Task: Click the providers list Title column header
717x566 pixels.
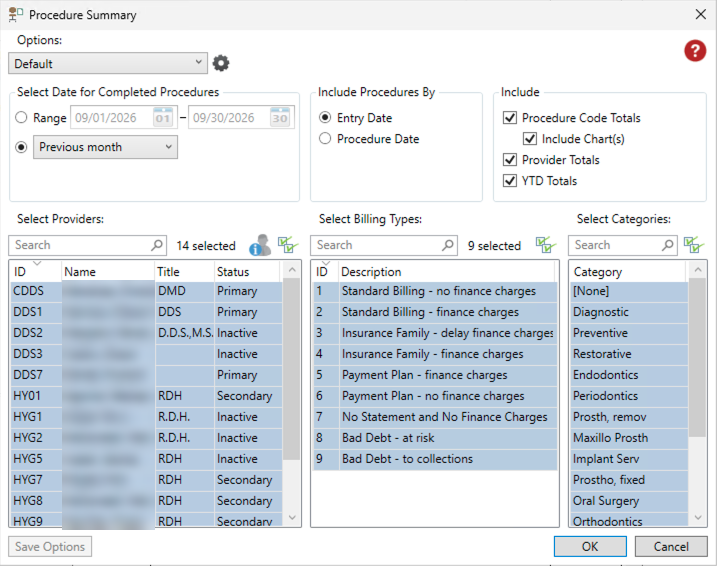Action: [x=184, y=272]
